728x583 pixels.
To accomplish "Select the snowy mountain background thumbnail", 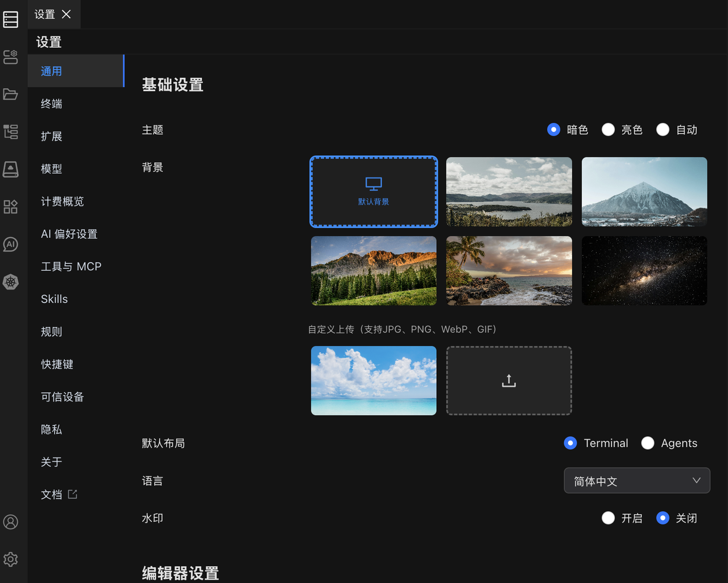I will 644,192.
